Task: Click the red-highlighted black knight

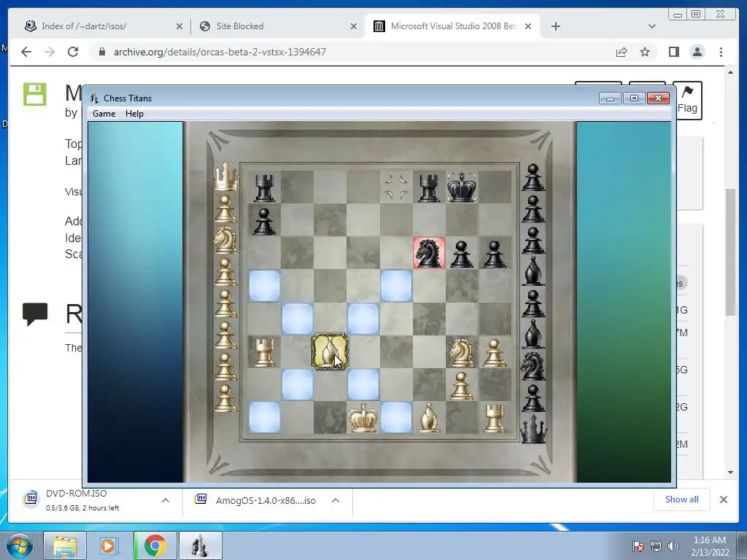Action: (429, 253)
